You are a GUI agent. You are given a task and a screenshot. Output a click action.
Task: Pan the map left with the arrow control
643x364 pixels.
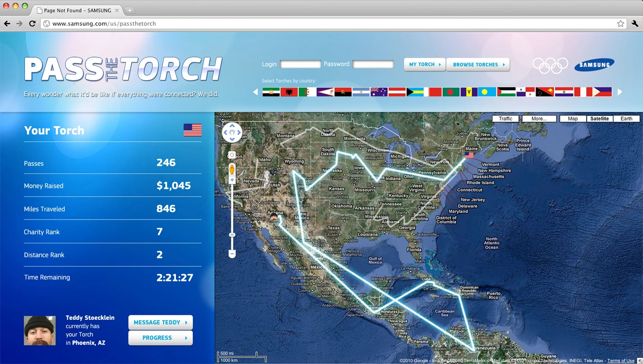(225, 133)
